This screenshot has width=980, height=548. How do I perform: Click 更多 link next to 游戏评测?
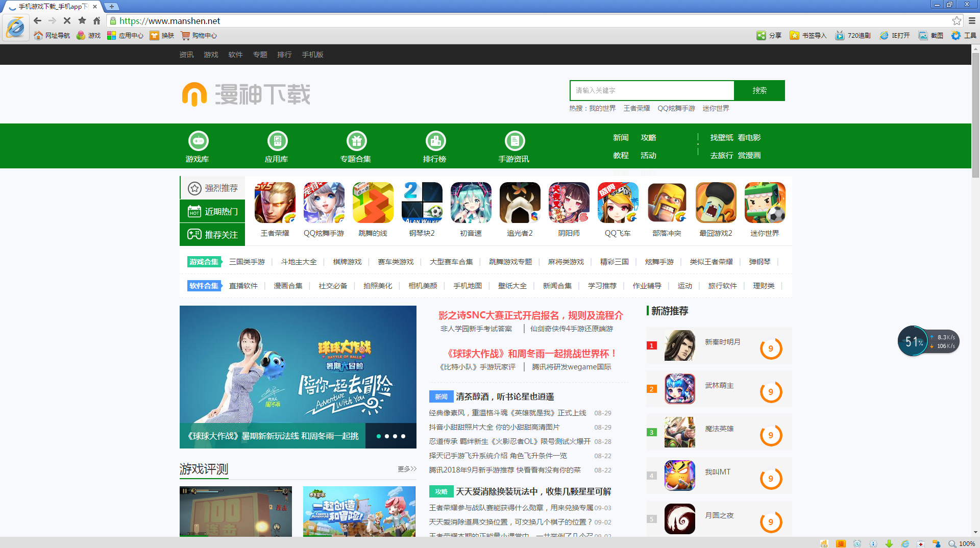[407, 468]
